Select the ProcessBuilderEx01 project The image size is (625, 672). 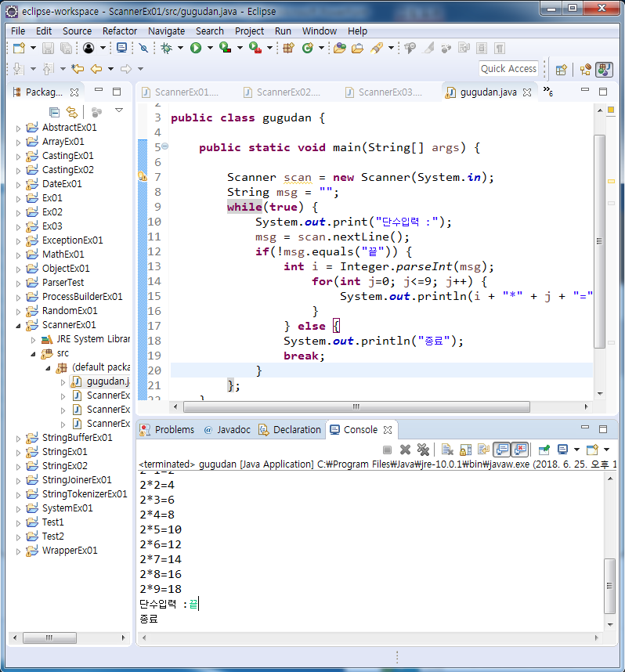[74, 297]
